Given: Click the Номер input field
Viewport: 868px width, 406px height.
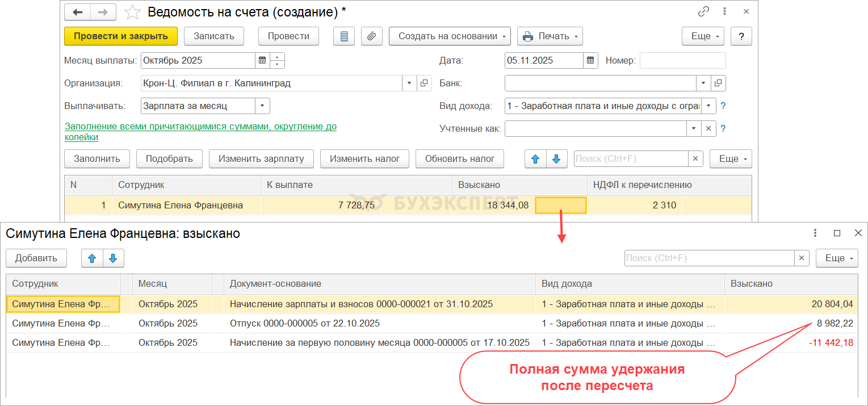Looking at the screenshot, I should tap(682, 60).
